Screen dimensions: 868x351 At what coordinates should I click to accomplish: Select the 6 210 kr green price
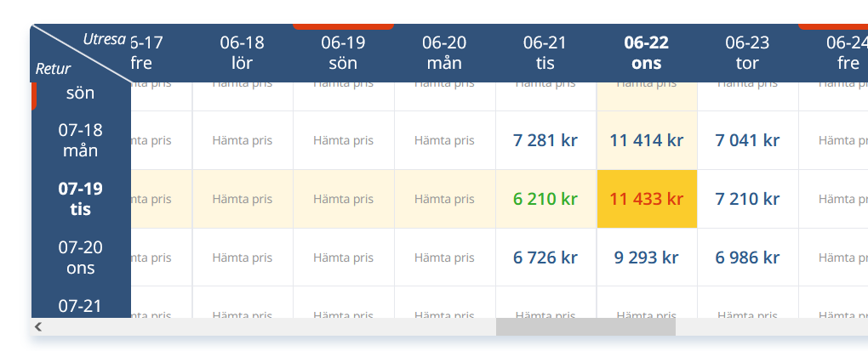coord(545,199)
